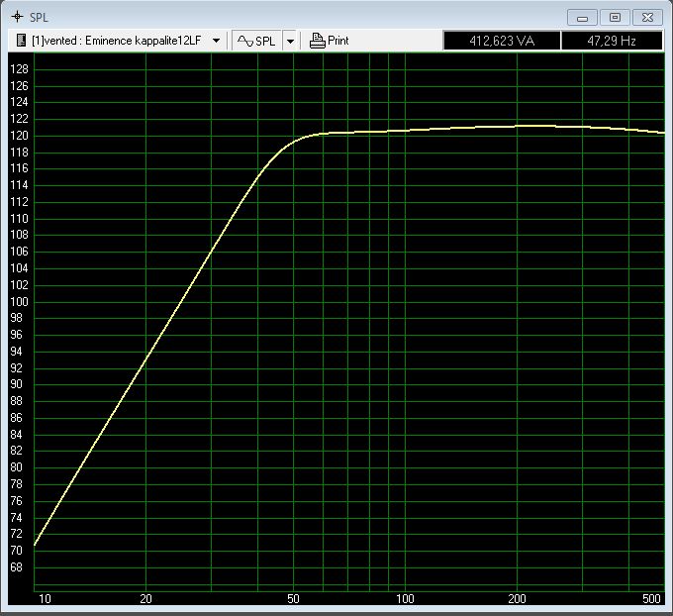Click the SPL text on the graph button
The width and height of the screenshot is (673, 616).
pos(266,41)
